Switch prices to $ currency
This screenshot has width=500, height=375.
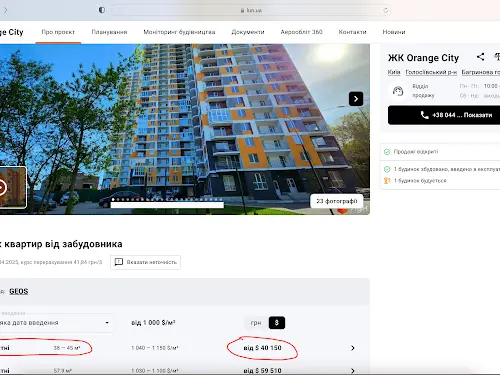point(277,323)
